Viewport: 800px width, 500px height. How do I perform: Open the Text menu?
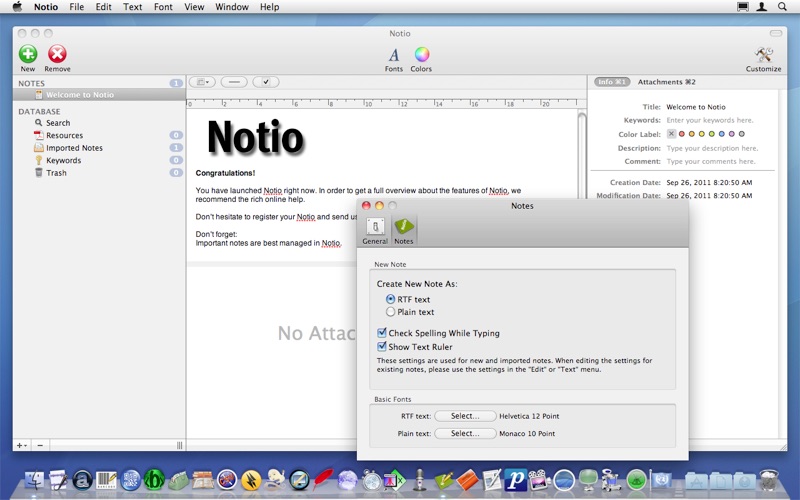pos(133,7)
